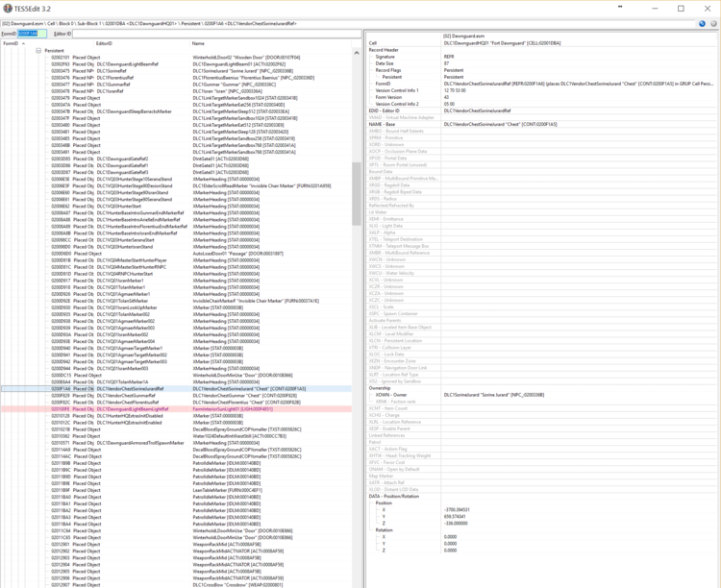Screen dimensions: 721x588
Task: Select the DLC1HunterHQExtrasInitEnabled row
Action: 176,423
